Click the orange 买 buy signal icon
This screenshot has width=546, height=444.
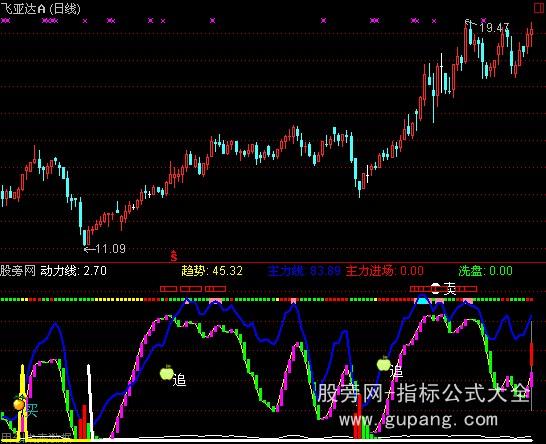[19, 404]
